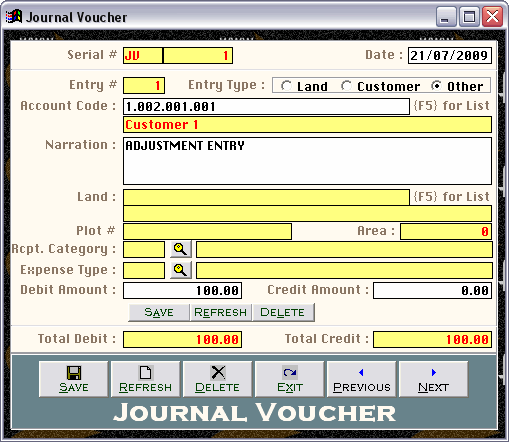Screen dimensions: 509x442
Task: Click into the Narration text area
Action: pyautogui.click(x=307, y=161)
